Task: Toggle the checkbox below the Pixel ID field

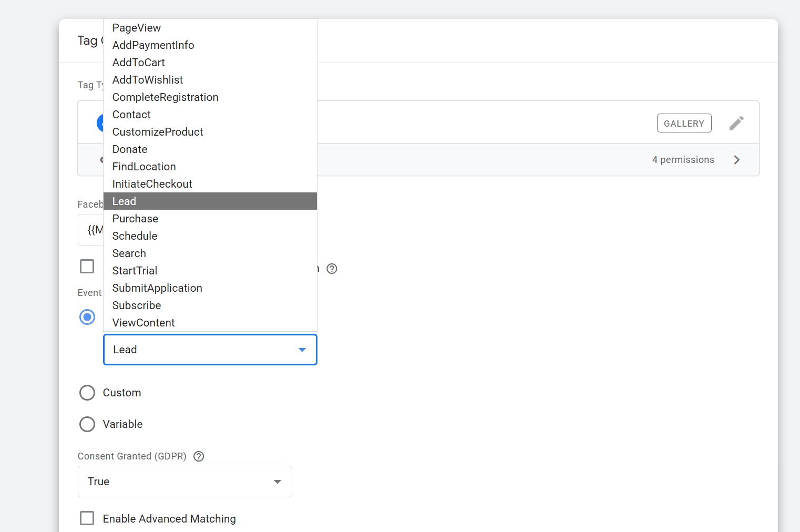Action: 87,267
